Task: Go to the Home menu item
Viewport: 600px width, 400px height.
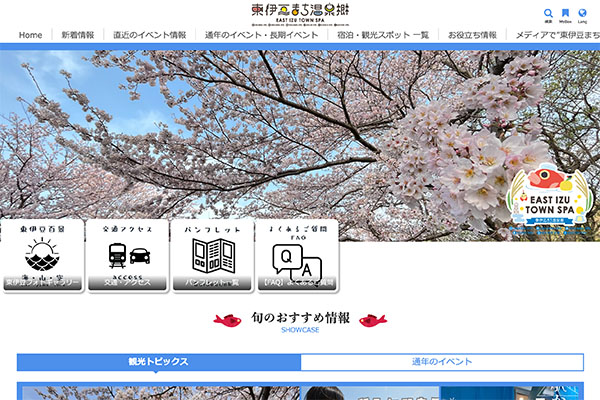Action: click(31, 35)
